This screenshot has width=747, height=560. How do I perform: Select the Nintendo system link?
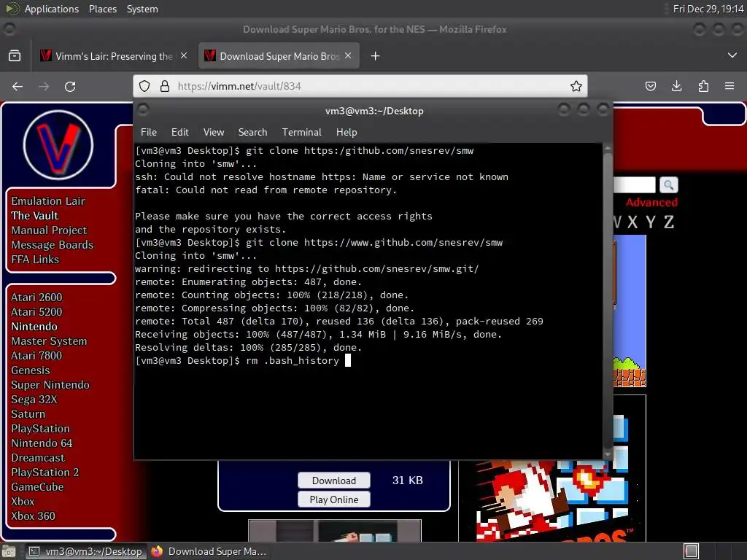point(34,327)
